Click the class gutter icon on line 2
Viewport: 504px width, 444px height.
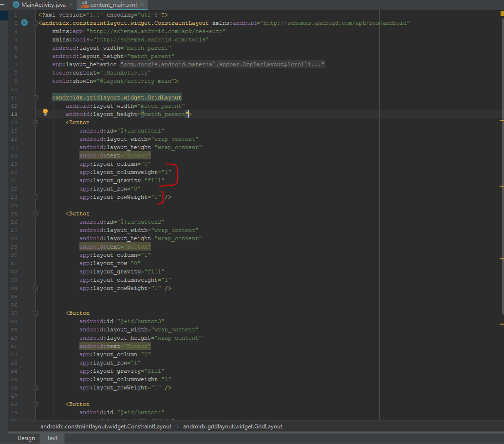[24, 22]
